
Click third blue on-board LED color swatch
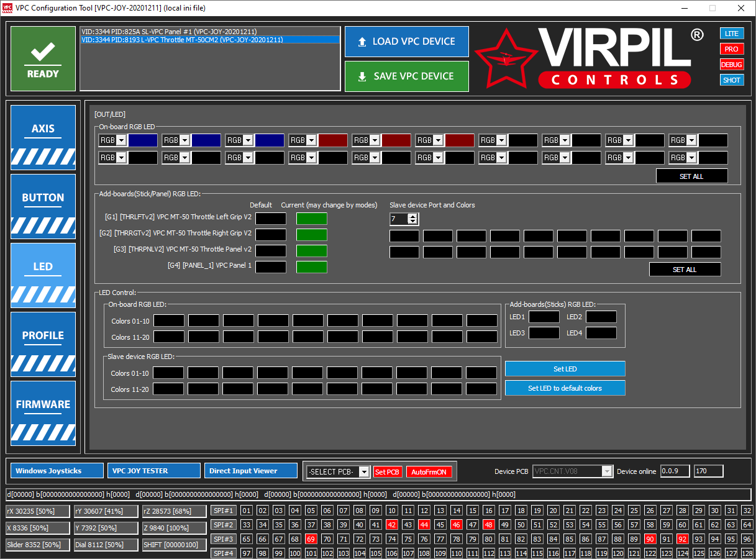270,140
